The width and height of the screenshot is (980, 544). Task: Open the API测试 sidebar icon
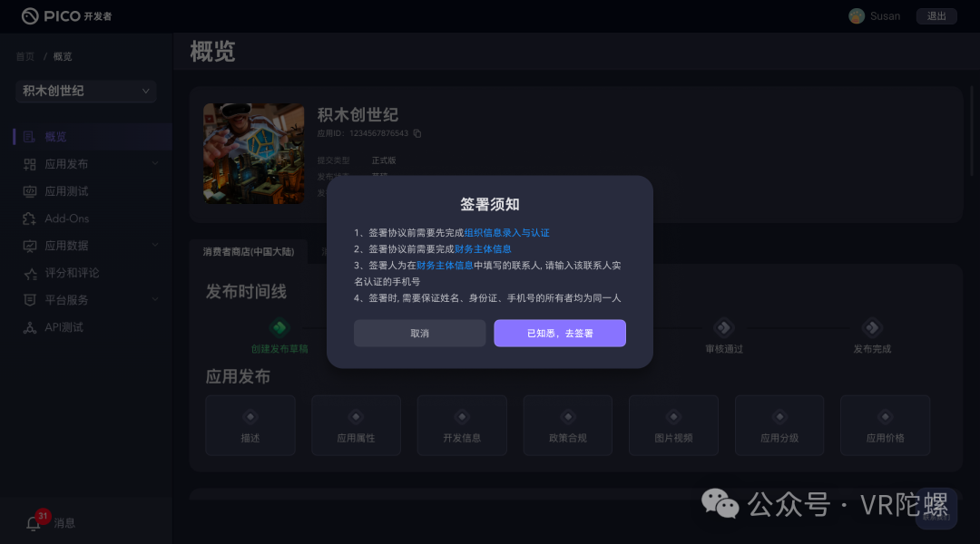[x=29, y=327]
